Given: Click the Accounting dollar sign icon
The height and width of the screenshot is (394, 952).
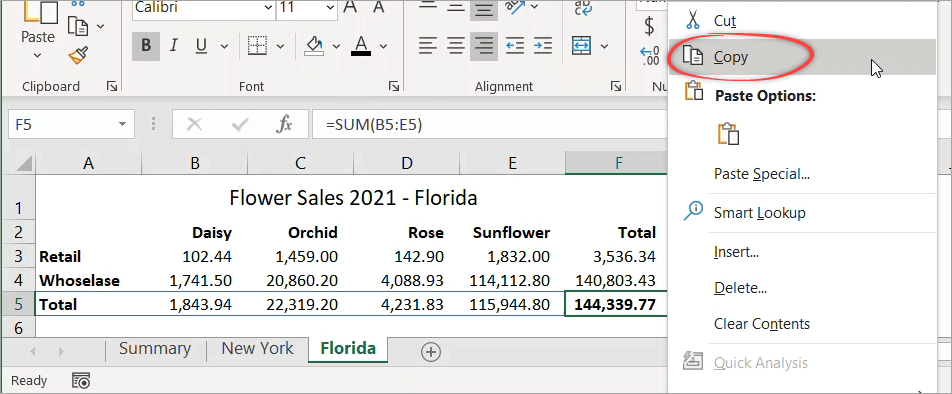Looking at the screenshot, I should 650,26.
